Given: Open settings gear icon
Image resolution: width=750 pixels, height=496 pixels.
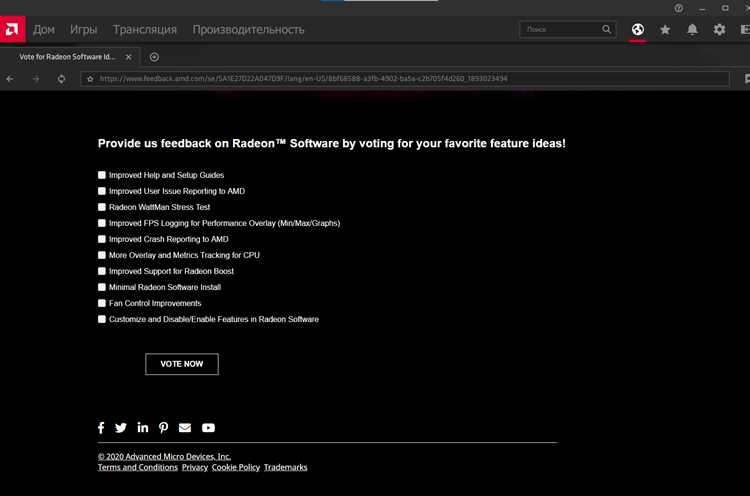Looking at the screenshot, I should pos(719,30).
